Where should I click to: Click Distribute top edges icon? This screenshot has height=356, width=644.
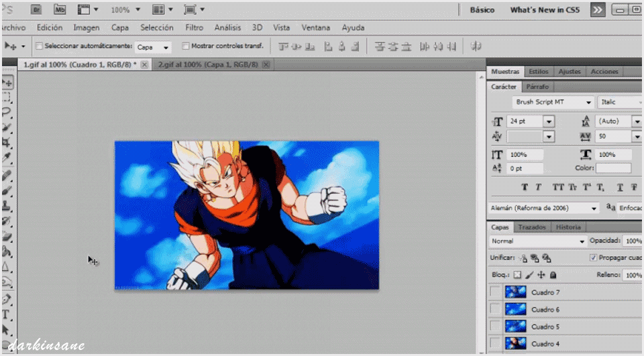tap(380, 46)
